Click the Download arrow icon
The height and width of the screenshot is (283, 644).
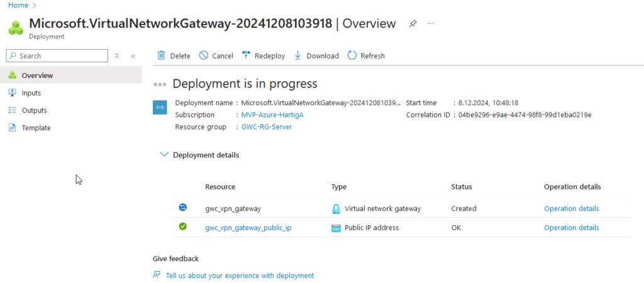pyautogui.click(x=298, y=55)
